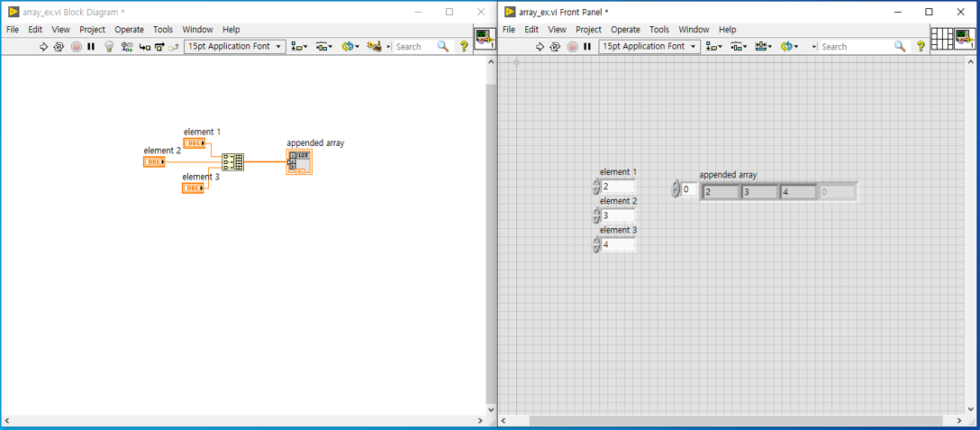Click appended array cell containing 4

(x=797, y=192)
